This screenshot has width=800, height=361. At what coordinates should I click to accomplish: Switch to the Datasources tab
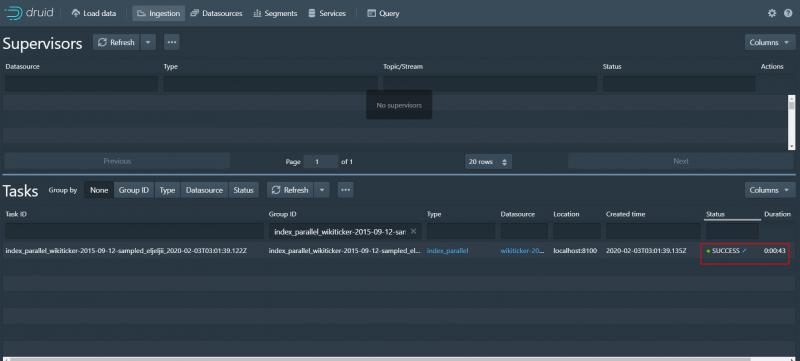(x=216, y=14)
